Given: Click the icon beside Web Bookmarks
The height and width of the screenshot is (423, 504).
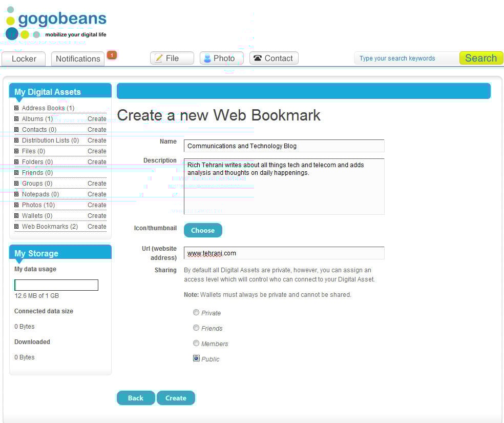Looking at the screenshot, I should [16, 227].
